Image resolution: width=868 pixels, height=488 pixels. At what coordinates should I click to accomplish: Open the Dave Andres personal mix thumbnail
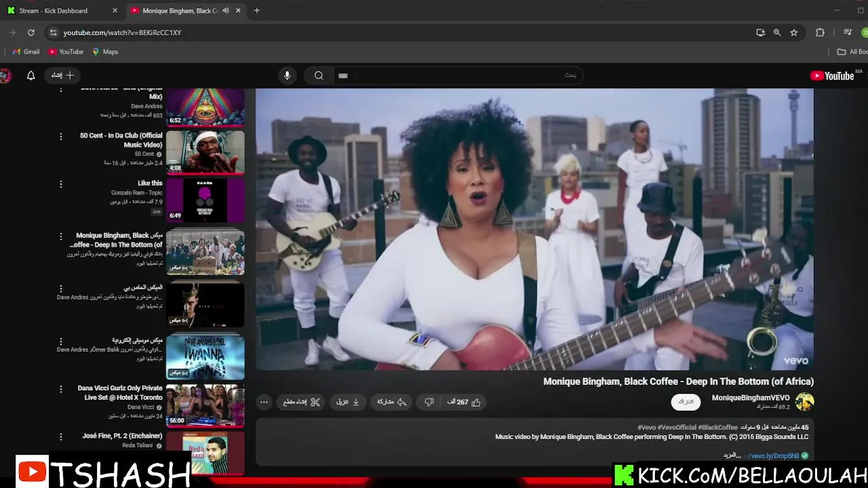point(205,304)
